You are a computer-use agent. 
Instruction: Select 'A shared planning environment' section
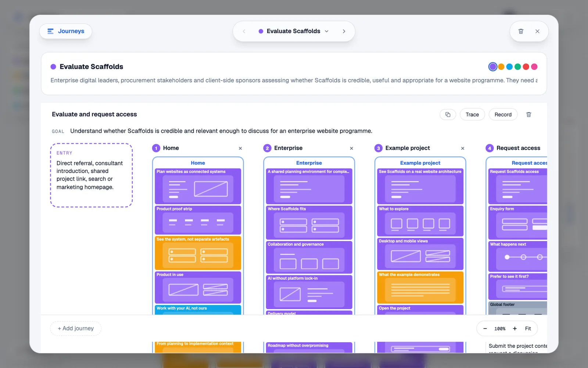tap(309, 186)
